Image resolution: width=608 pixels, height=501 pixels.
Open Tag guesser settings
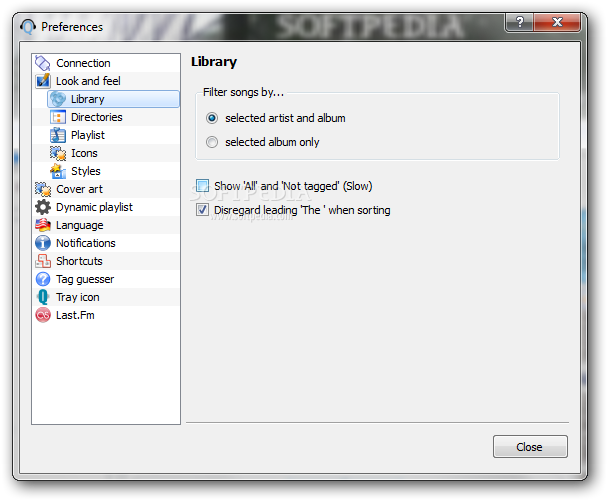(x=106, y=279)
